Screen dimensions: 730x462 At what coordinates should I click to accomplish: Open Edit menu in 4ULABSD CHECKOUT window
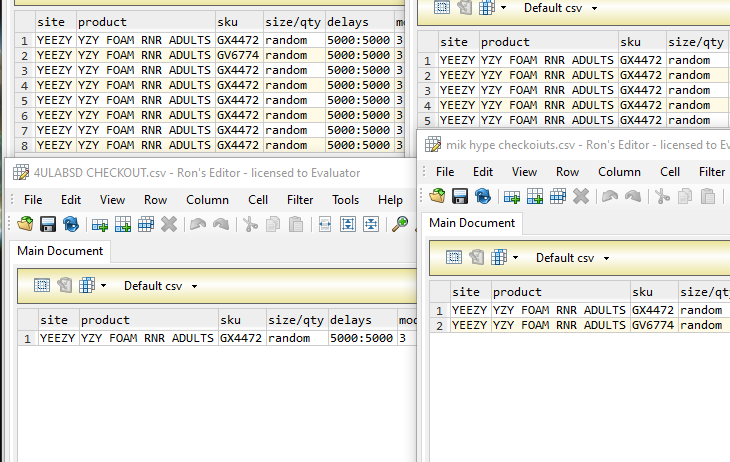[71, 200]
